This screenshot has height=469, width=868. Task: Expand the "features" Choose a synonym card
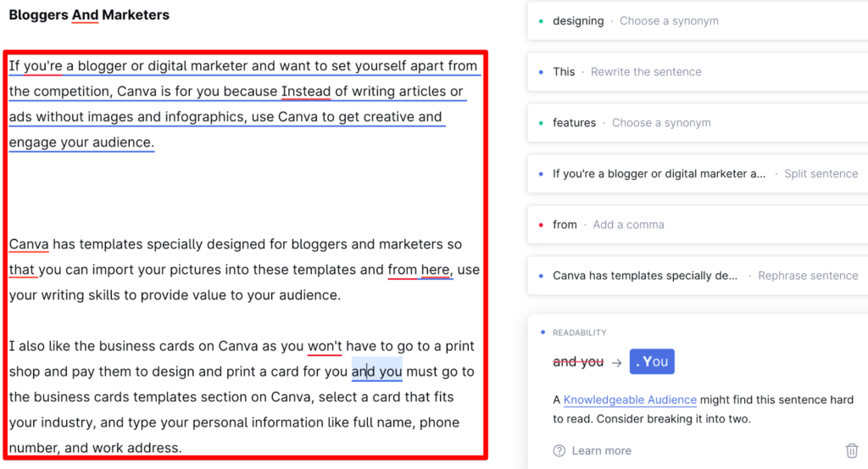pos(695,123)
